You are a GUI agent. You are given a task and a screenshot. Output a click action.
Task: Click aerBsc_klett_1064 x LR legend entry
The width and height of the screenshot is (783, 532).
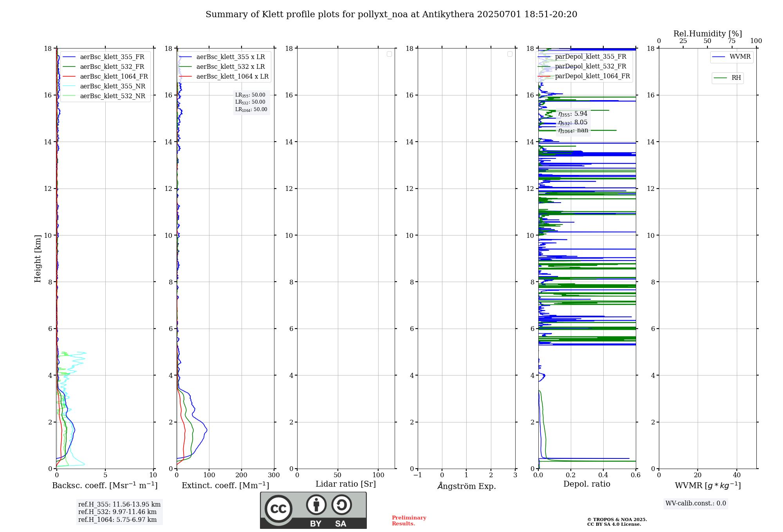click(x=224, y=76)
